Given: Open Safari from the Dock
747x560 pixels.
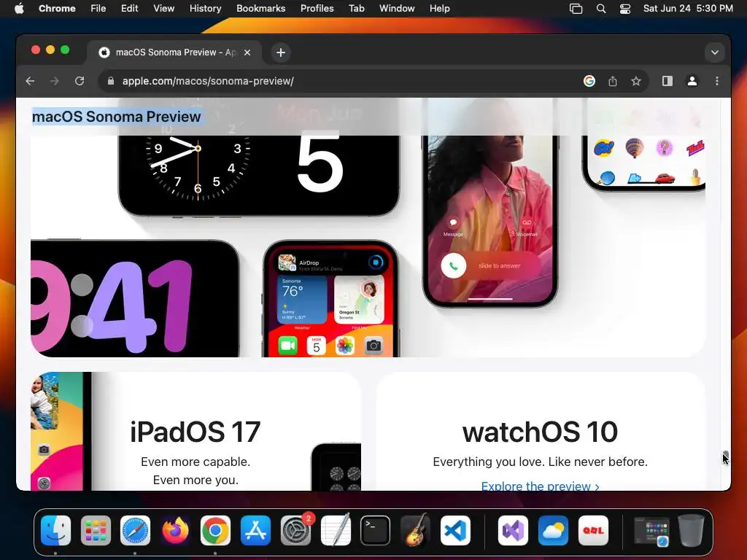Looking at the screenshot, I should tap(135, 531).
